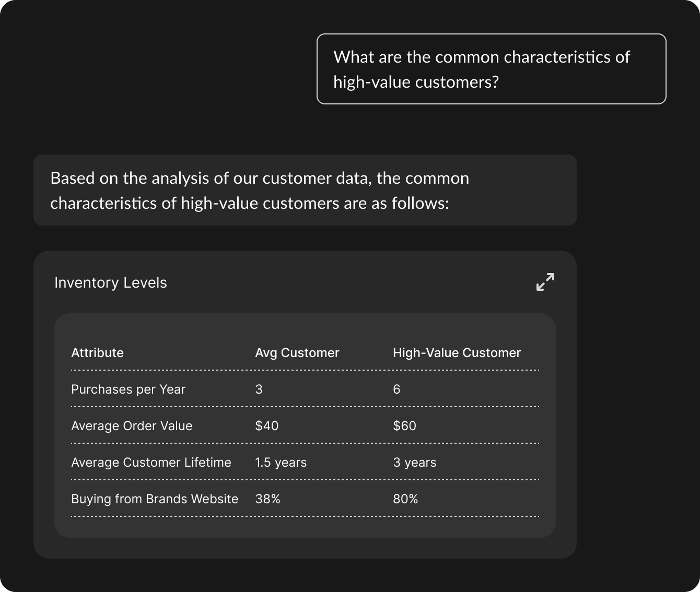Viewport: 700px width, 592px height.
Task: Select the 3 years lifetime value
Action: click(415, 462)
